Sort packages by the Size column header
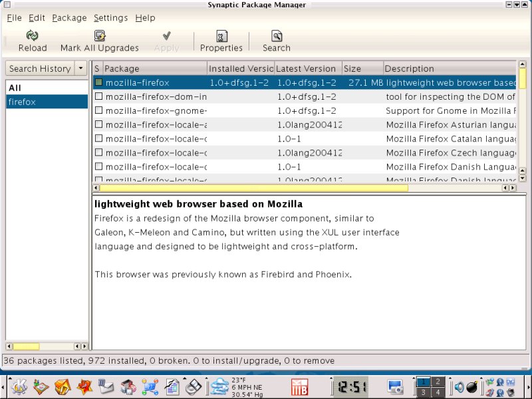Image resolution: width=532 pixels, height=399 pixels. pyautogui.click(x=362, y=68)
